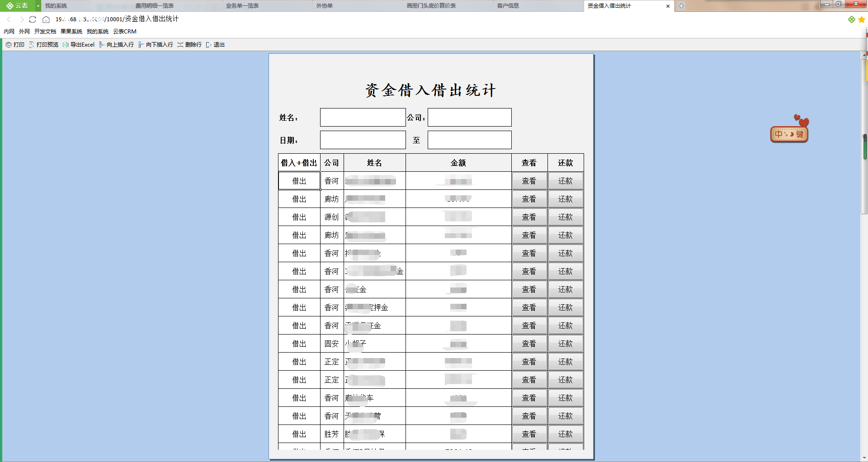Image resolution: width=868 pixels, height=462 pixels.
Task: Open Print Preview from toolbar
Action: (x=44, y=45)
